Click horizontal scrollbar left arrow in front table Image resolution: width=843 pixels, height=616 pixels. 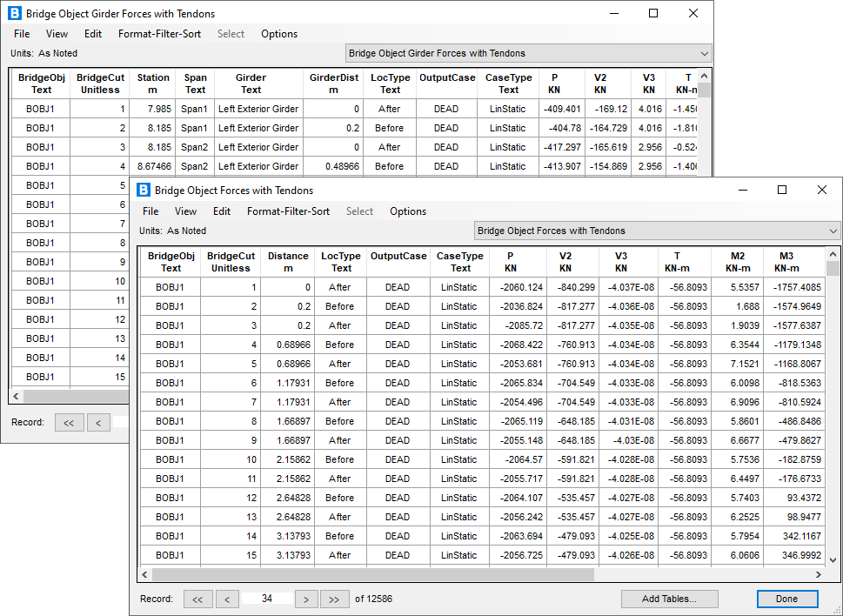click(144, 574)
